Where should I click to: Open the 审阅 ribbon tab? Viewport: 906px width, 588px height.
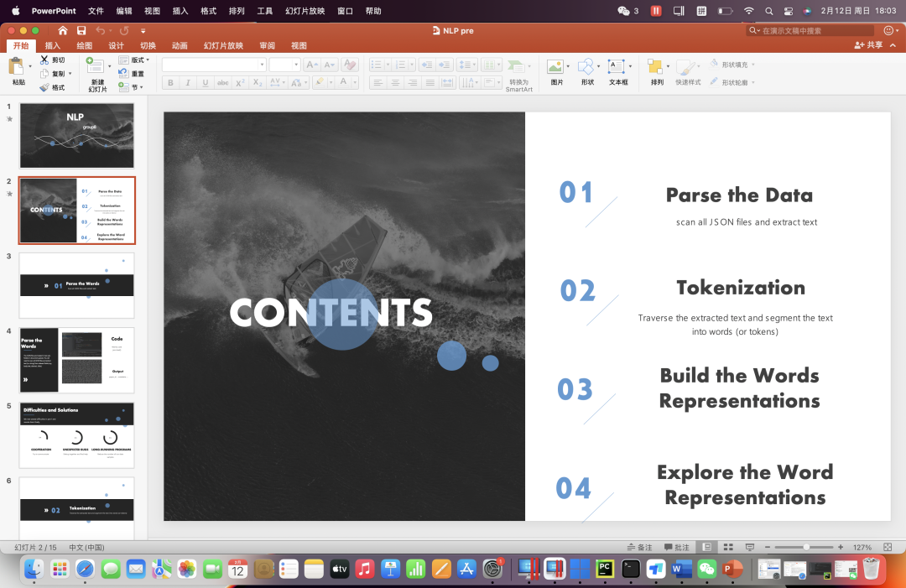point(267,45)
